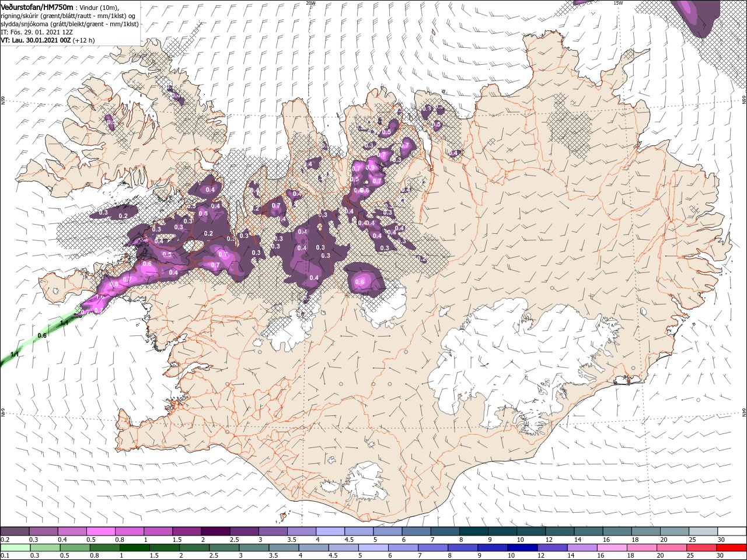Image resolution: width=747 pixels, height=560 pixels.
Task: Click the bright pink snow swatch between 0.5 and 0.8
Action: coord(101,531)
